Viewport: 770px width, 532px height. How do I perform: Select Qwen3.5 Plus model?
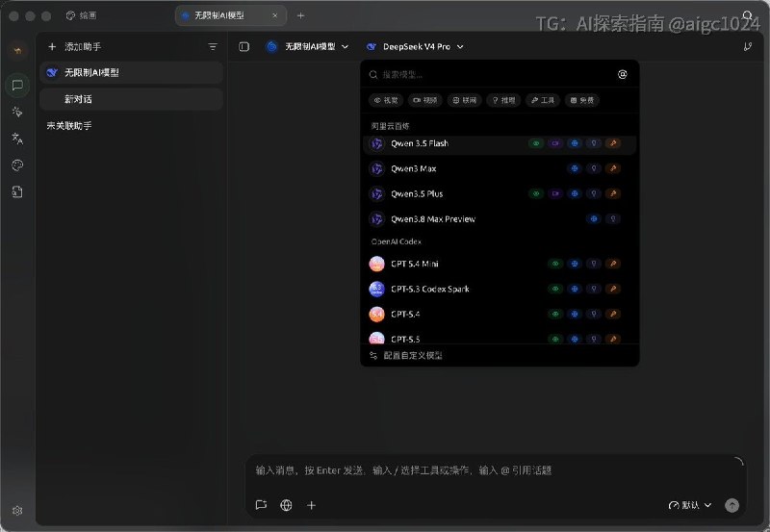click(x=500, y=194)
